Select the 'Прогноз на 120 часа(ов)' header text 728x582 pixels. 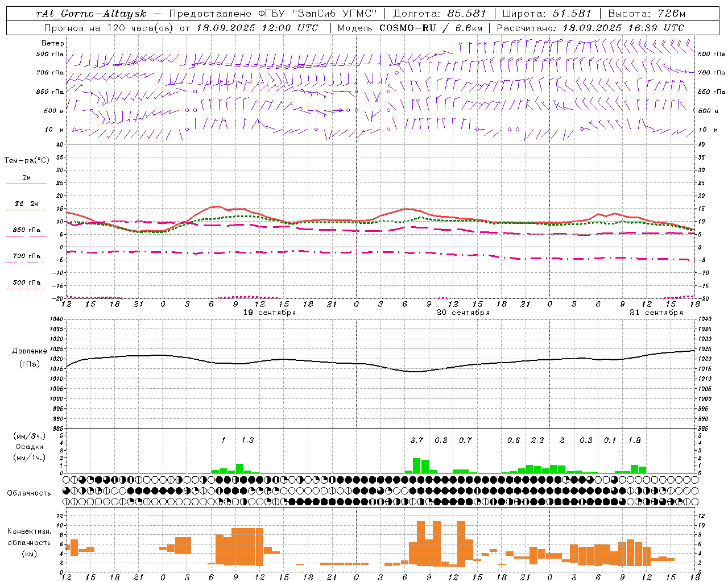(109, 28)
